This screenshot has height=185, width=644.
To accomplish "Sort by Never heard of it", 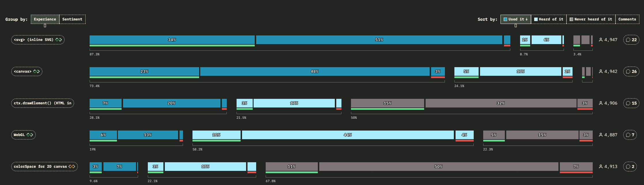I will [591, 19].
